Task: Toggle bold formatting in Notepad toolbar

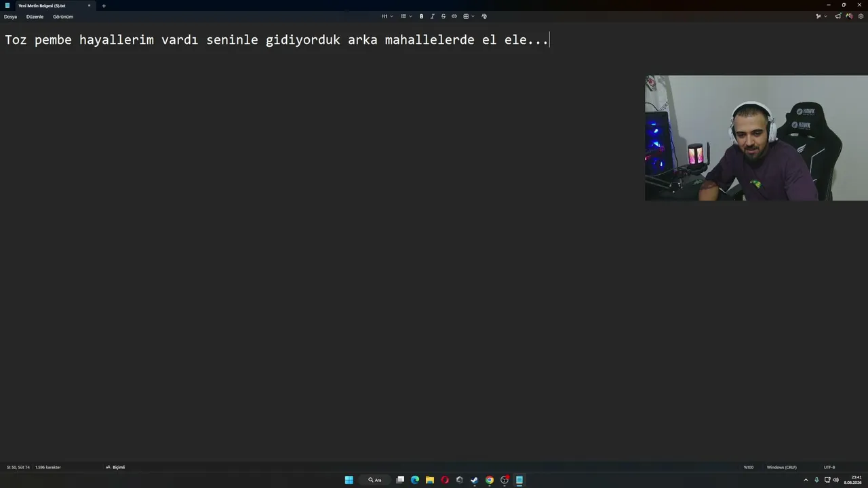Action: tap(421, 16)
